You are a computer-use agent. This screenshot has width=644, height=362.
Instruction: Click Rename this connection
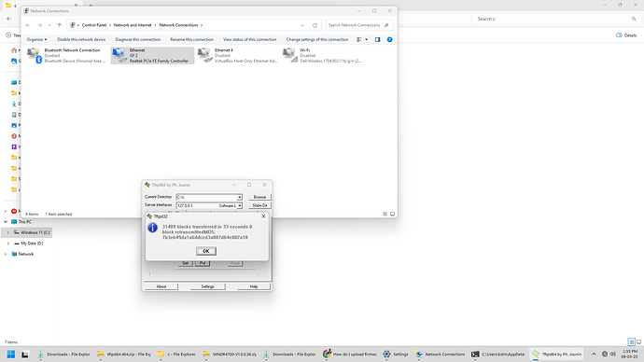click(x=192, y=39)
